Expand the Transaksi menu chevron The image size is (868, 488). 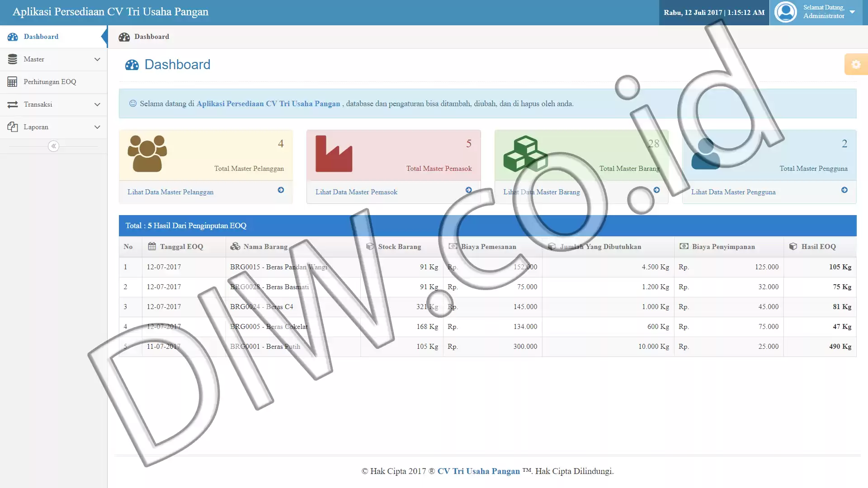coord(97,104)
